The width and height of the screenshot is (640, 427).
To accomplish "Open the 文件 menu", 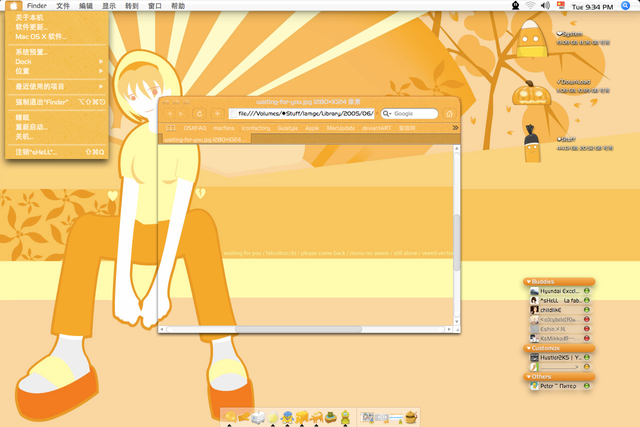I will point(63,6).
